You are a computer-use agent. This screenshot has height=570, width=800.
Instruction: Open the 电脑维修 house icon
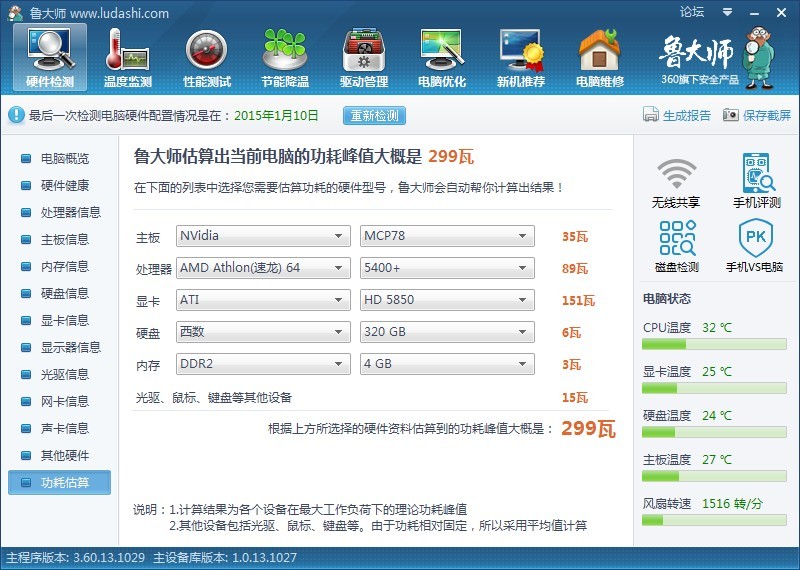pyautogui.click(x=599, y=57)
